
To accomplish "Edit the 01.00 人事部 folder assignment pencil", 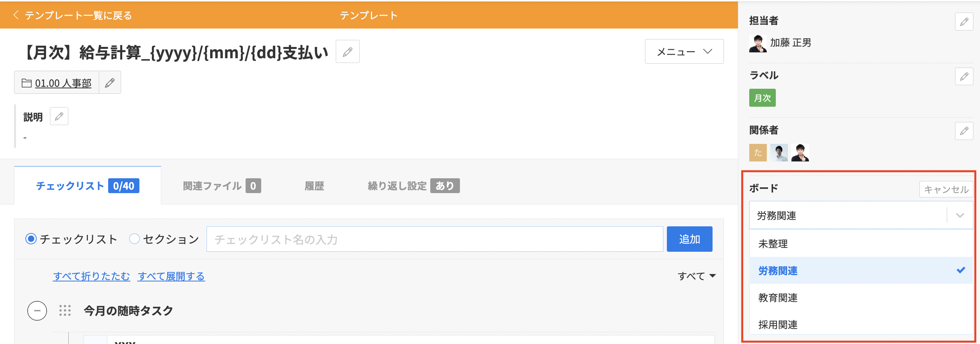I will (x=110, y=82).
